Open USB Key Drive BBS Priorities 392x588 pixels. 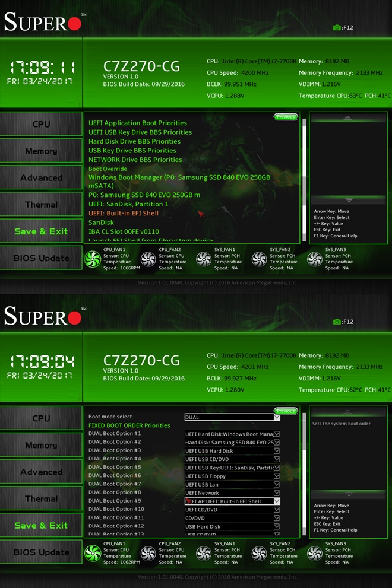132,150
